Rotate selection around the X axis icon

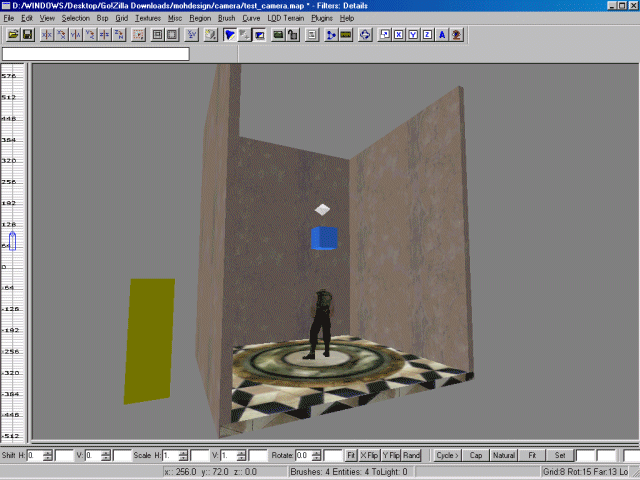(61, 35)
